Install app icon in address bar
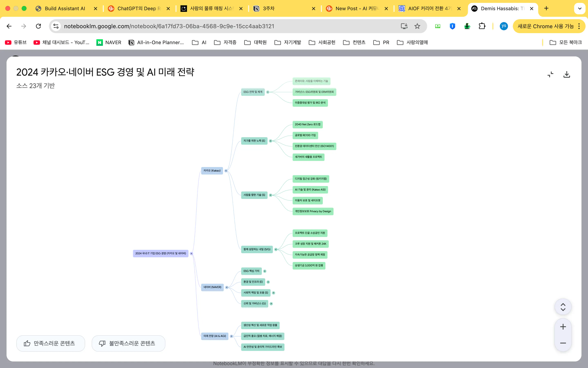 pyautogui.click(x=404, y=26)
